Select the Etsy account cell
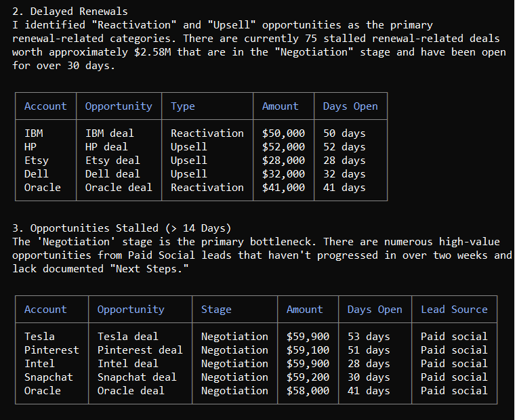The image size is (515, 420). coord(37,161)
